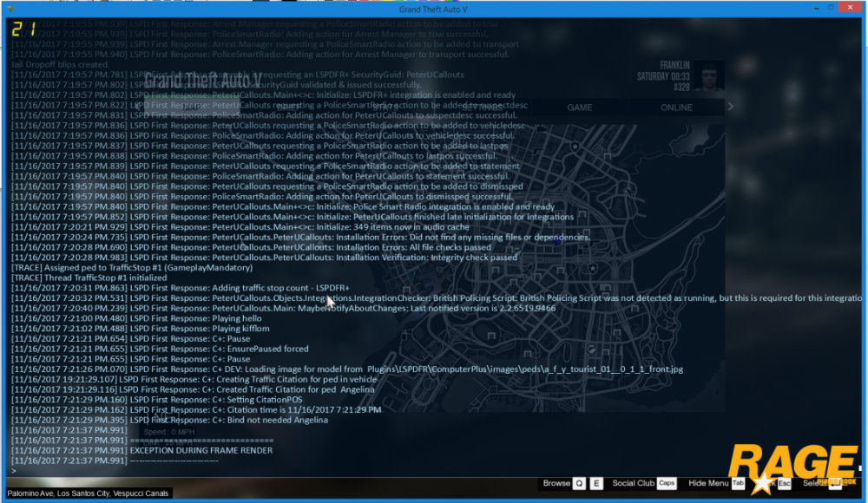Click the SATURDAY 00:33 game clock text
Image resolution: width=868 pixels, height=503 pixels.
coord(663,76)
